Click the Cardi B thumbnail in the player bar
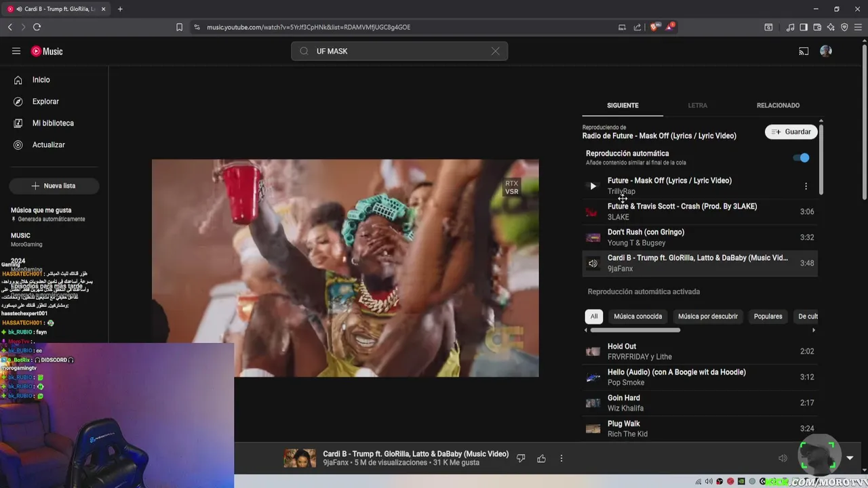 coord(300,458)
